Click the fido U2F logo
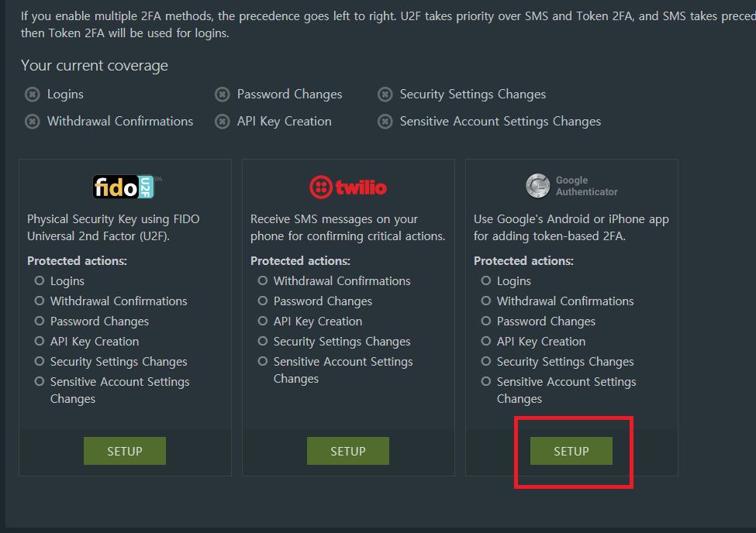 pyautogui.click(x=126, y=187)
